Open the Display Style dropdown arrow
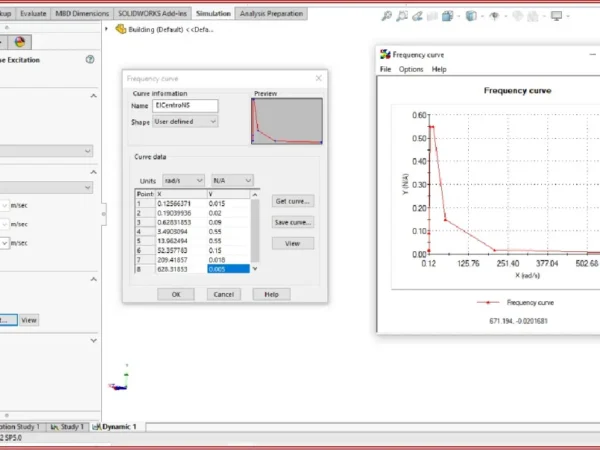Image resolution: width=600 pixels, height=450 pixels. pos(482,16)
